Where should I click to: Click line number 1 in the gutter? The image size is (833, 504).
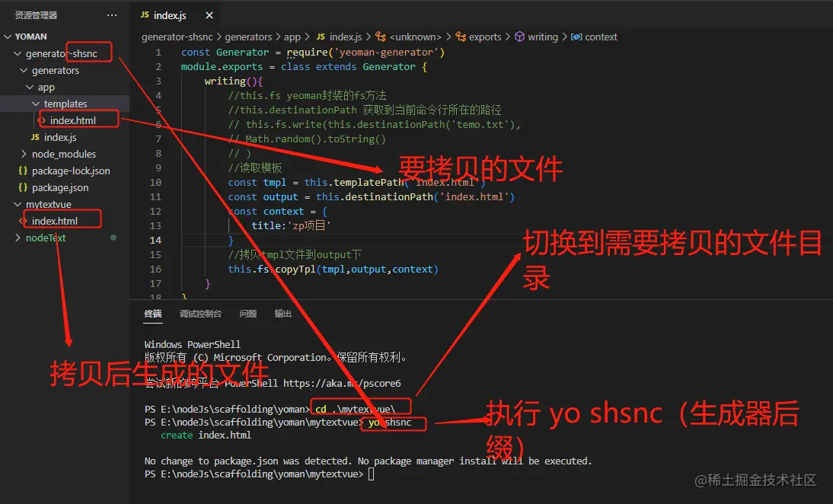158,53
